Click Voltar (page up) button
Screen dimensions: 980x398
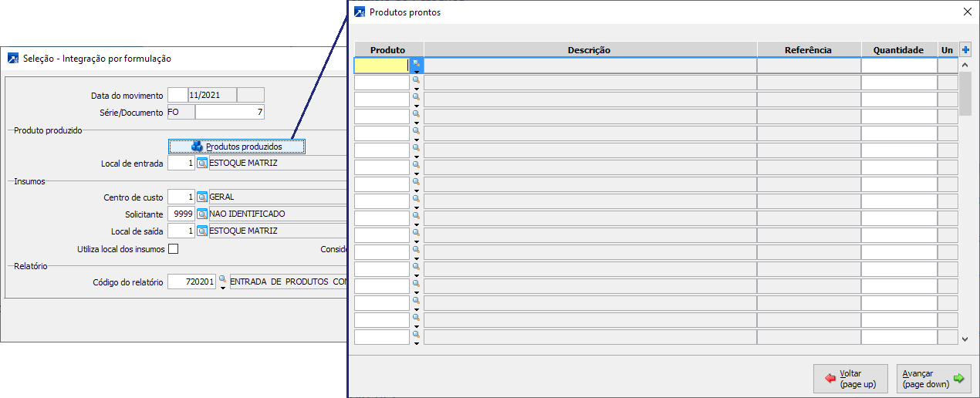(x=850, y=379)
